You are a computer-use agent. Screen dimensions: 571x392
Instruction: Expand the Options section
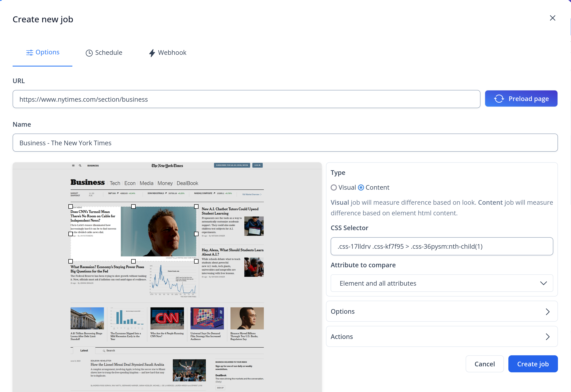(442, 312)
